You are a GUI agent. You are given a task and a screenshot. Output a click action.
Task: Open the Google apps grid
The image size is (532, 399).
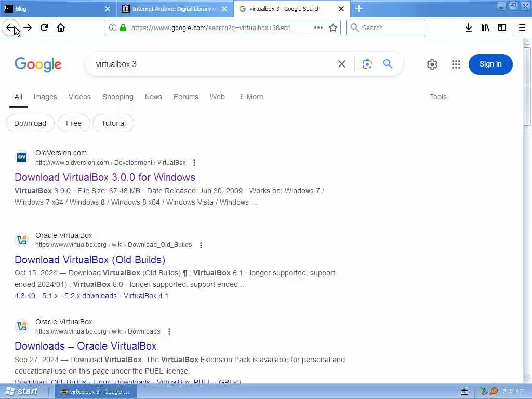(456, 64)
